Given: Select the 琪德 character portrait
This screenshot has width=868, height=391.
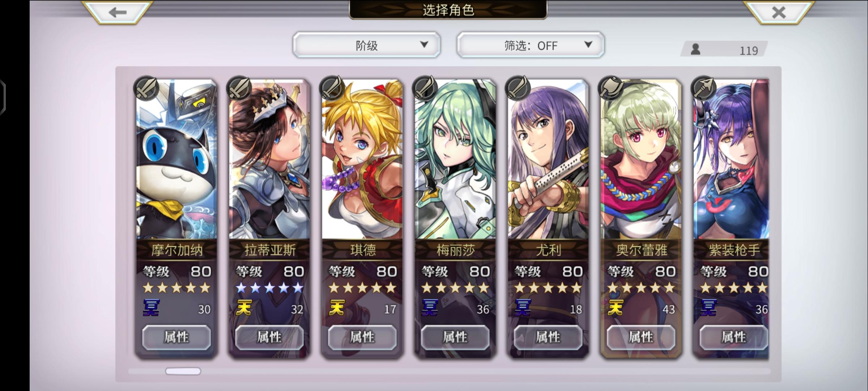Looking at the screenshot, I should (x=362, y=159).
